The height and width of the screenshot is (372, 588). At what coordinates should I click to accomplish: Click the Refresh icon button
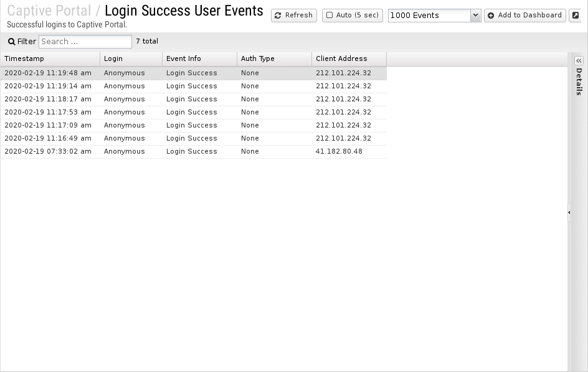pyautogui.click(x=278, y=16)
